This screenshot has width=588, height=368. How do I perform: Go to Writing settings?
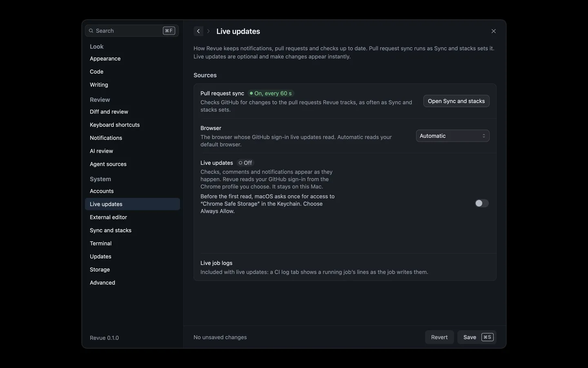point(132,85)
